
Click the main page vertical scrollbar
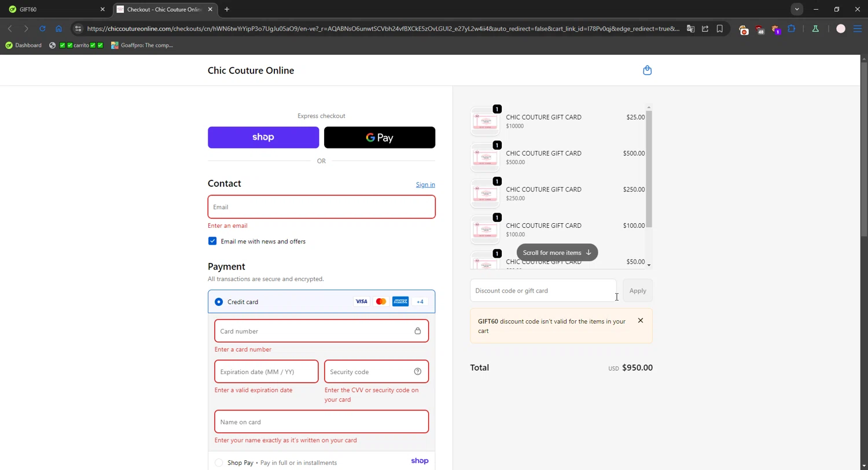(x=864, y=149)
